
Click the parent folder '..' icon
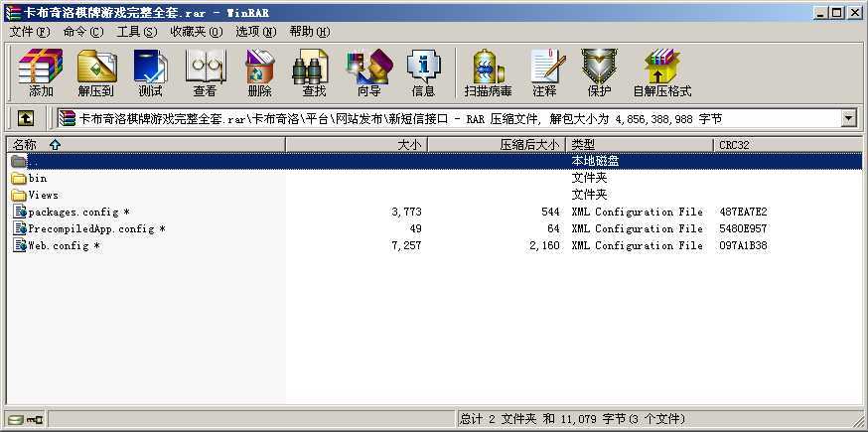click(20, 161)
